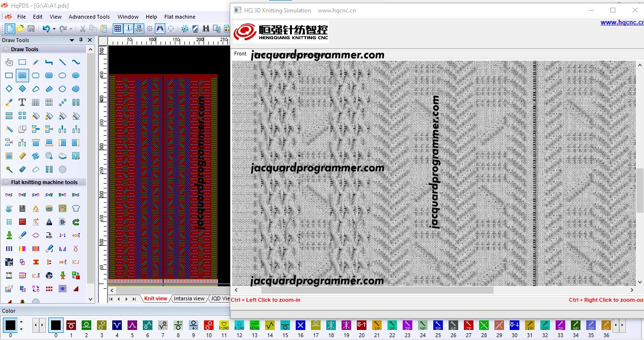Choose the hollow ellipse shape tool
The height and width of the screenshot is (340, 644).
(x=63, y=76)
